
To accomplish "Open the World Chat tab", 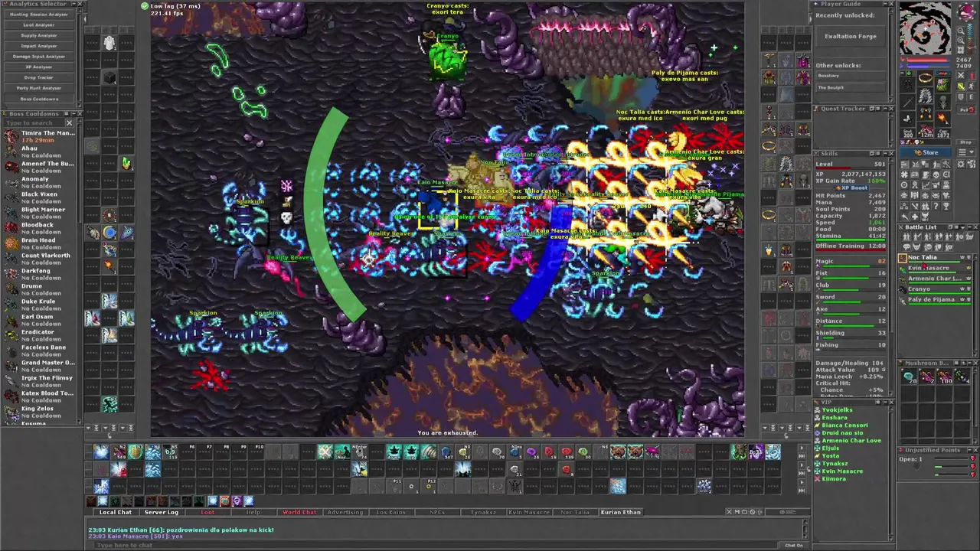I will [x=299, y=512].
